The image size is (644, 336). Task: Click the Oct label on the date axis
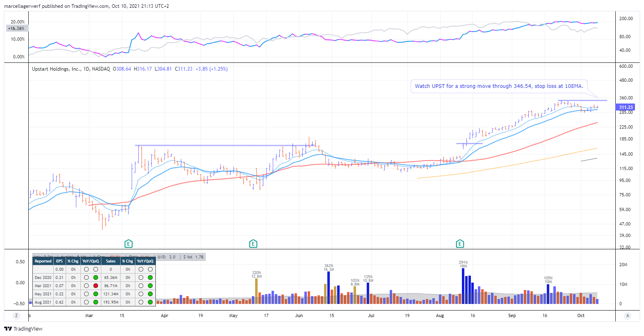(x=581, y=315)
